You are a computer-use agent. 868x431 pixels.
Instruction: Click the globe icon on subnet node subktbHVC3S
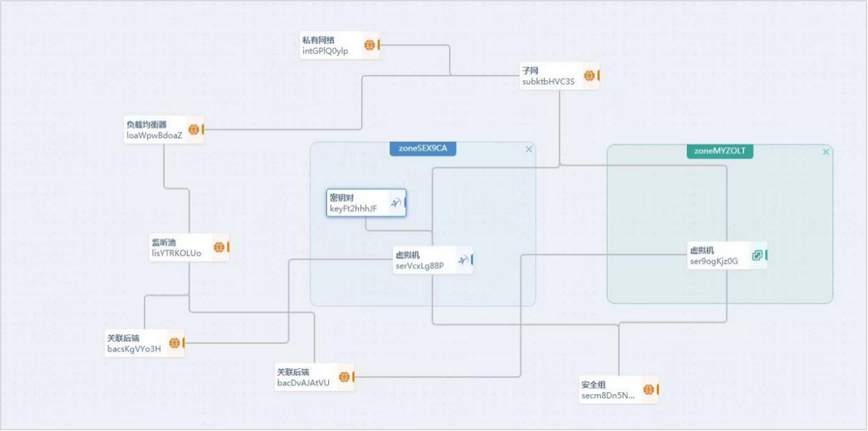[x=589, y=76]
